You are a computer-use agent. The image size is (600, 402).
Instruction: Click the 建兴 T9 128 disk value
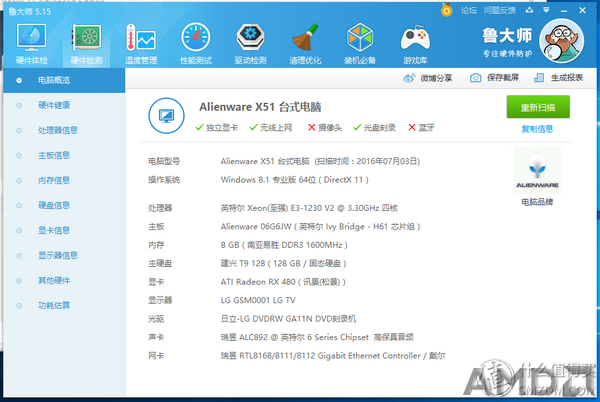[284, 264]
